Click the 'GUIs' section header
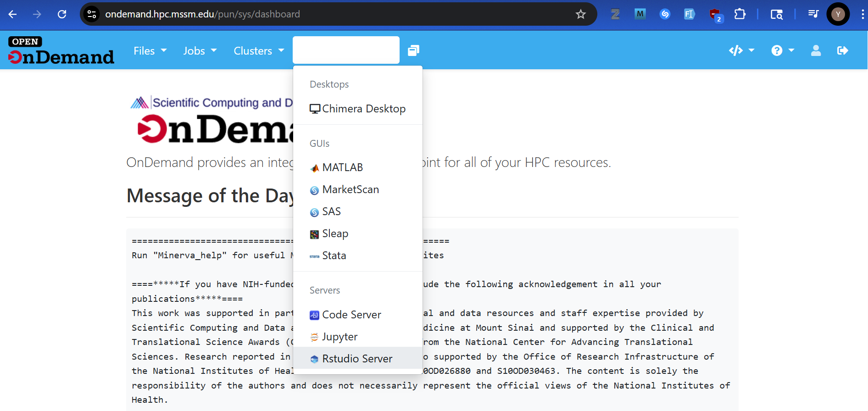Screen dimensions: 868x411 320,144
